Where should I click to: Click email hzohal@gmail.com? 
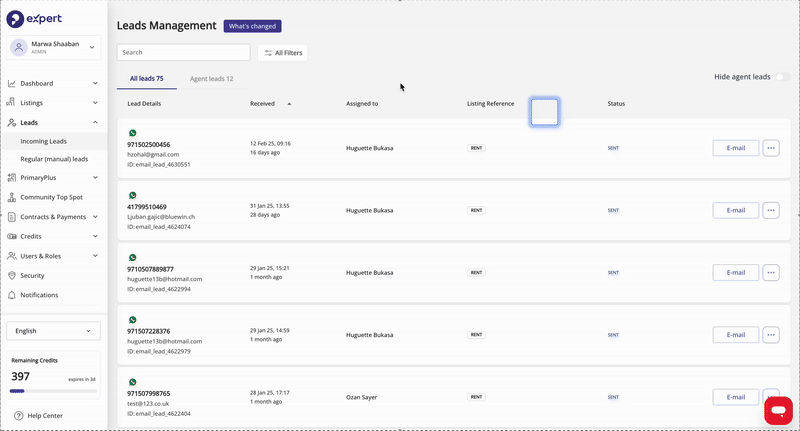tap(153, 154)
